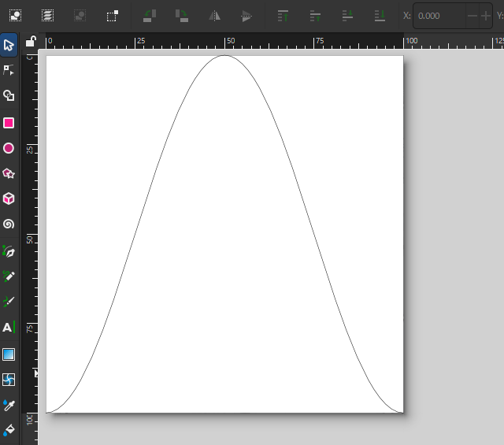
Task: Select the Pen Bezier tool
Action: click(x=9, y=251)
